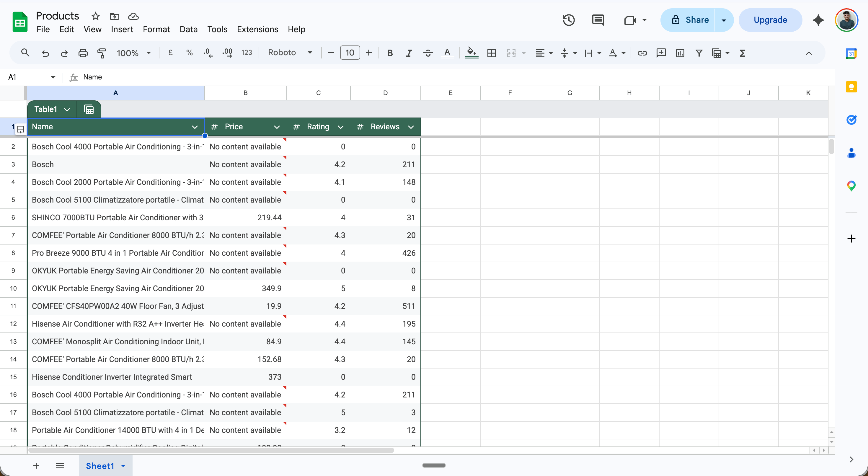Decrease font size with minus button
The image size is (868, 476).
pos(331,53)
